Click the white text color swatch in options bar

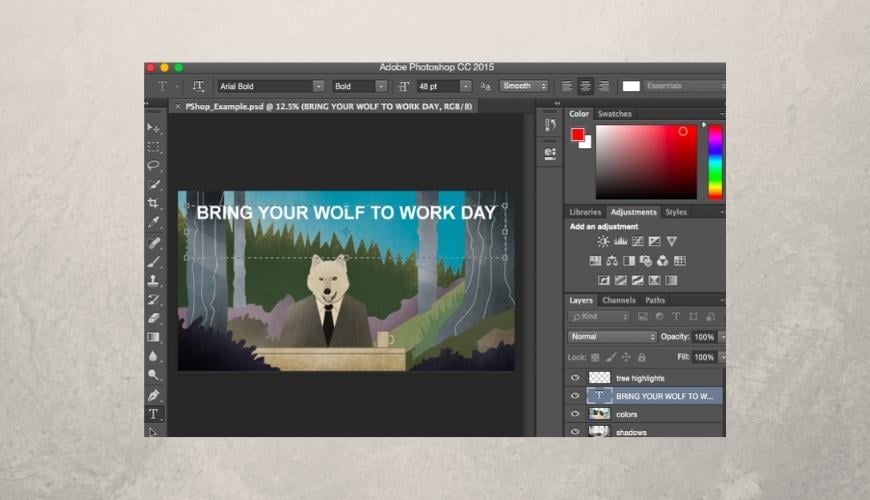point(631,86)
